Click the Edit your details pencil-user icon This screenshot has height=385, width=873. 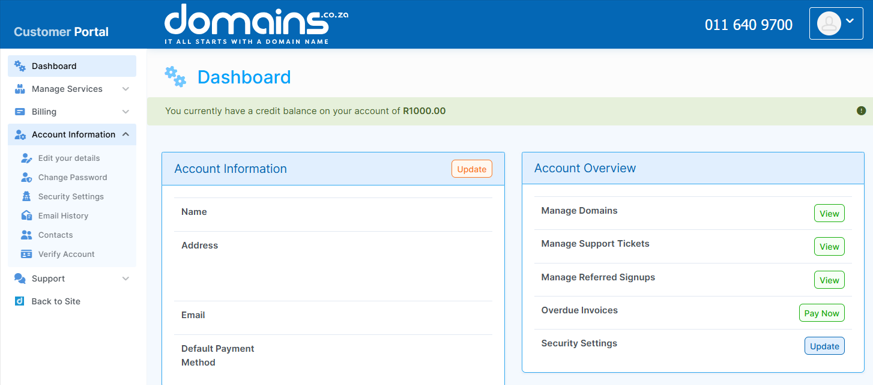(26, 158)
